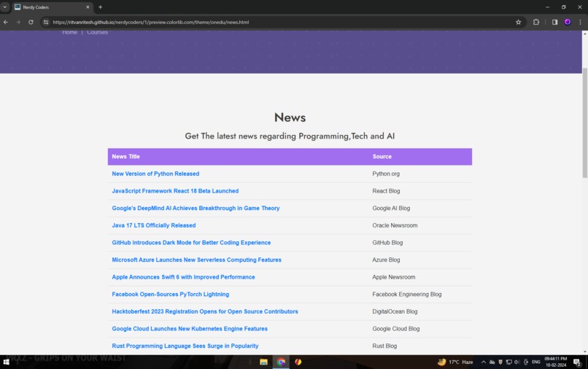Open Hacktoberfest 2023 Registration article
The image size is (588, 369).
[205, 311]
